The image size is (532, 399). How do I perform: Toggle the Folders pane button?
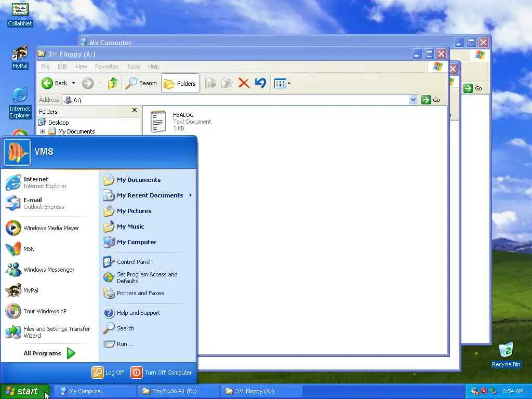click(180, 83)
